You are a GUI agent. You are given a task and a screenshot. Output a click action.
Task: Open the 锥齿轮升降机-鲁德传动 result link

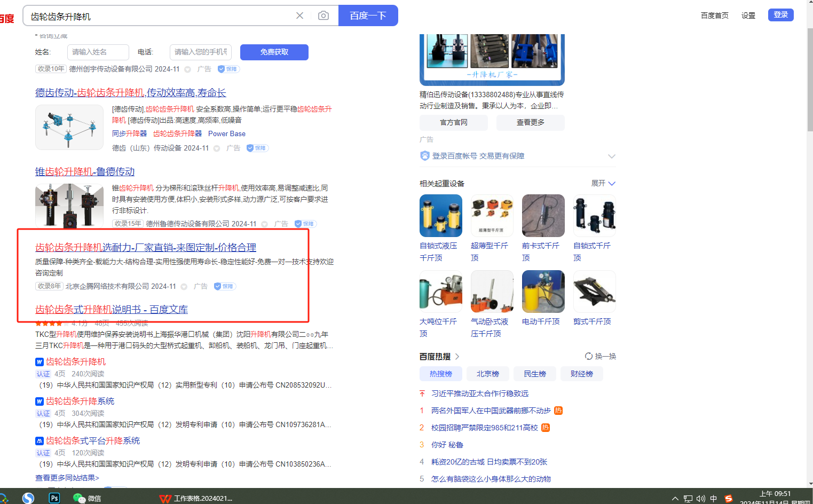[85, 171]
